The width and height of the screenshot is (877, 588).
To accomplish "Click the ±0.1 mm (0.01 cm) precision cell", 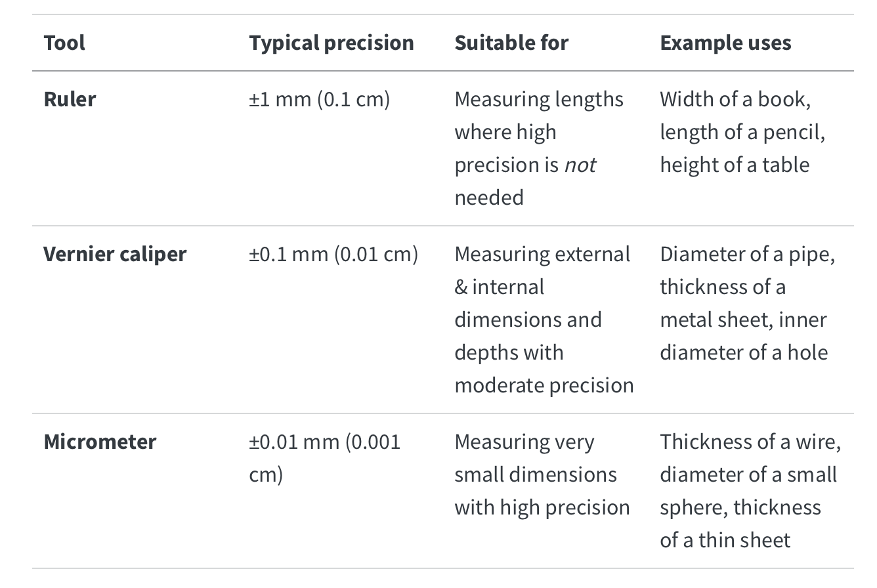I will 333,254.
